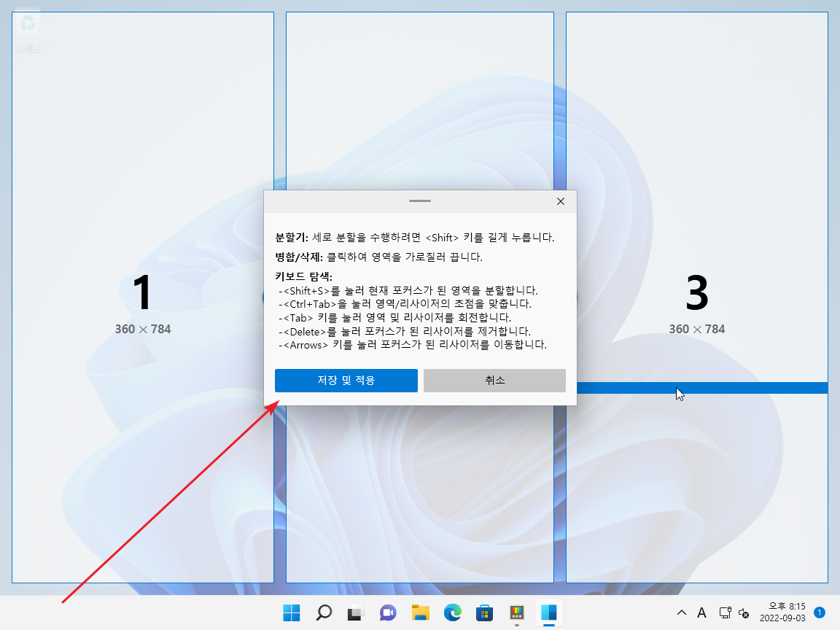Open Microsoft Store from taskbar

coord(484,612)
